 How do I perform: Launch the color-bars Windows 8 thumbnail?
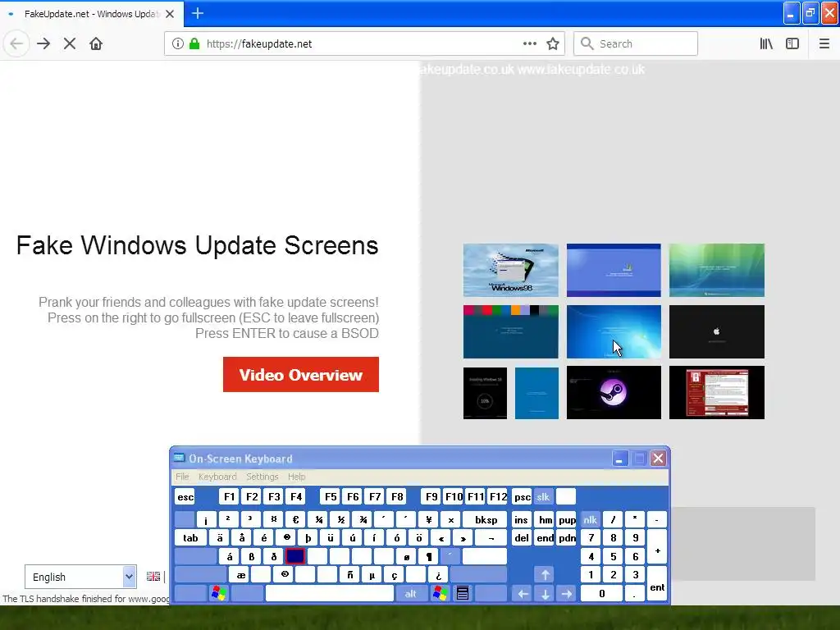click(x=510, y=331)
